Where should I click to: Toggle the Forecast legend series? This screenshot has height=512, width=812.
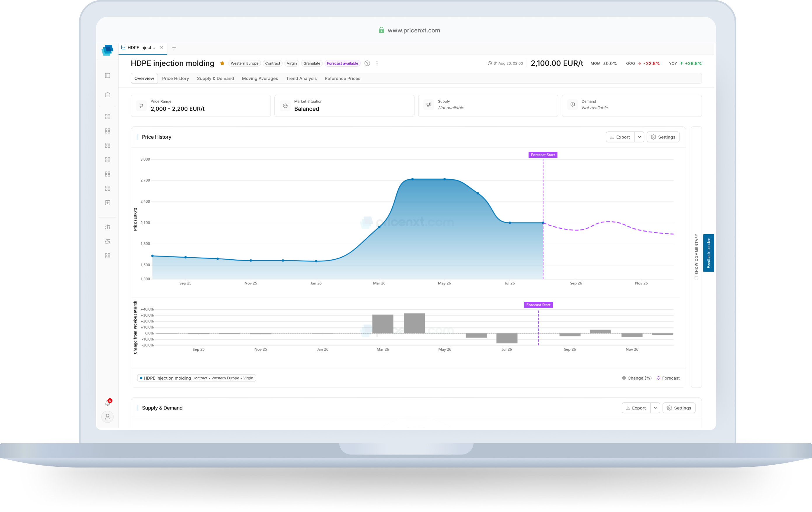pos(668,378)
